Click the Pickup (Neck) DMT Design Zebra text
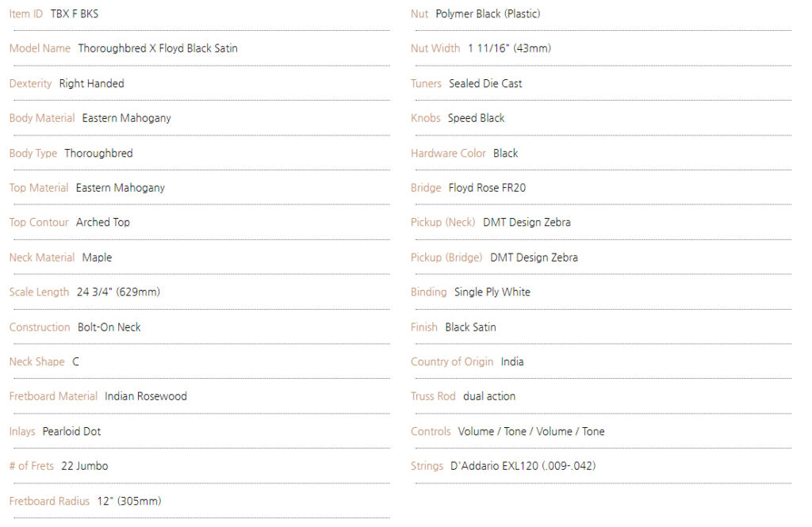The width and height of the screenshot is (812, 527). click(x=527, y=223)
